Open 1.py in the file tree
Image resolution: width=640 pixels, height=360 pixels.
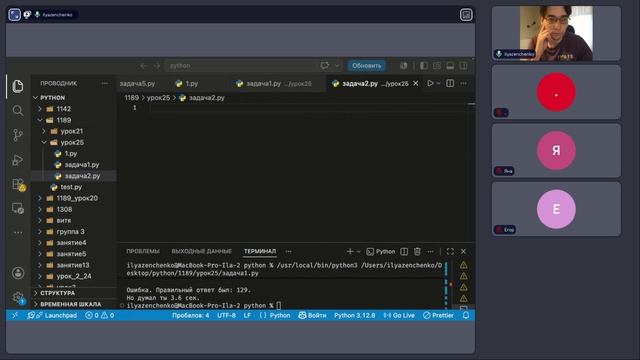pyautogui.click(x=71, y=153)
